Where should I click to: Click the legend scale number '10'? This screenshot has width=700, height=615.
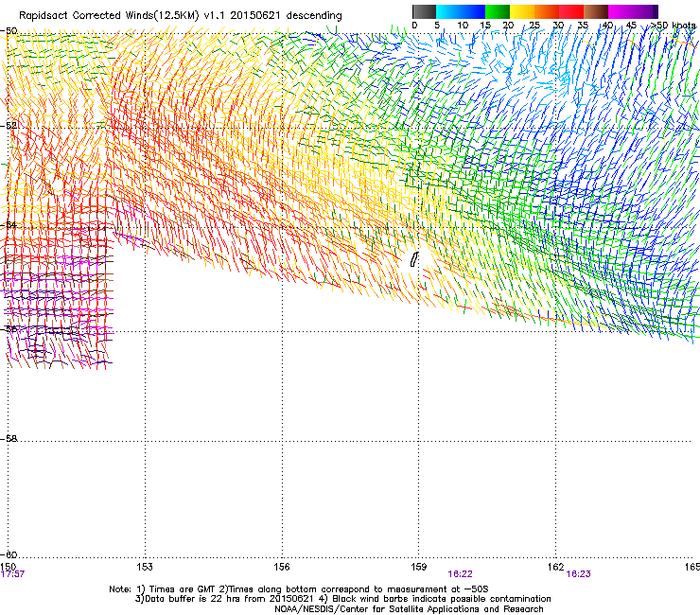pyautogui.click(x=463, y=26)
